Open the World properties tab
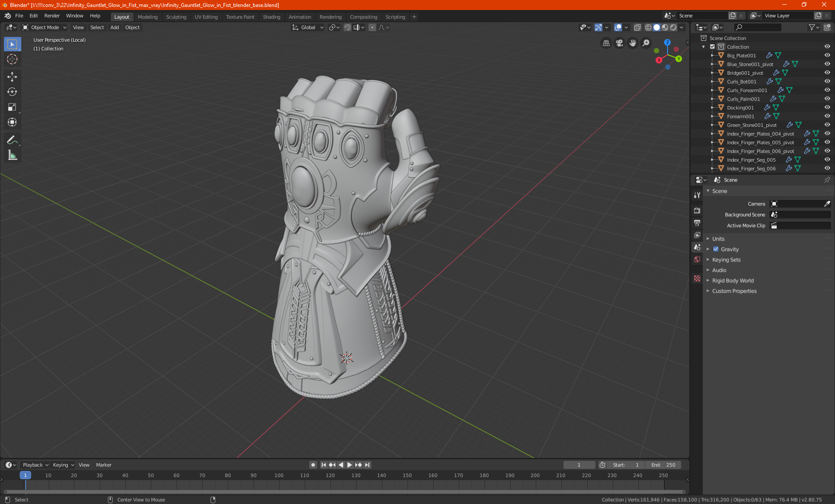Viewport: 835px width, 504px height. point(697,259)
